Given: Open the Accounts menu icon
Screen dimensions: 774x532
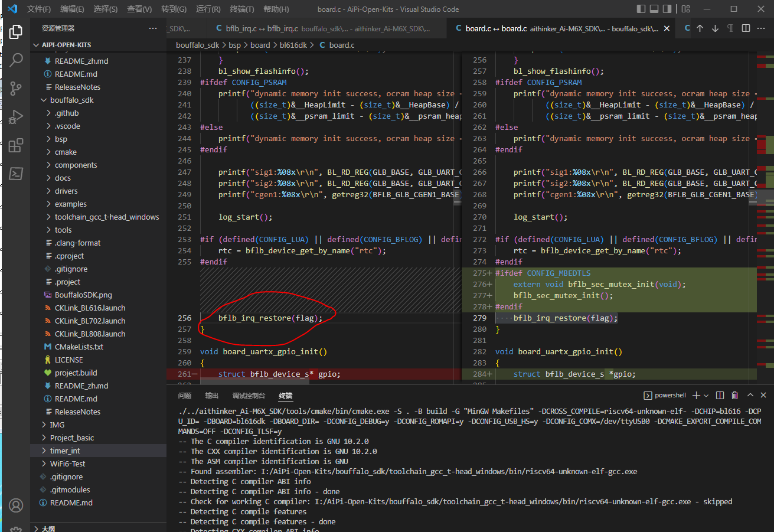Looking at the screenshot, I should click(x=16, y=505).
